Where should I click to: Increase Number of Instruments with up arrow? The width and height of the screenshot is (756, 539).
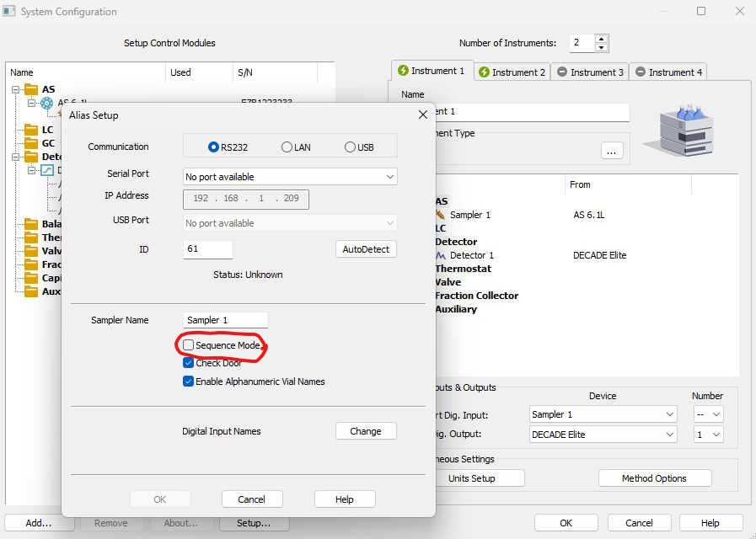[601, 39]
